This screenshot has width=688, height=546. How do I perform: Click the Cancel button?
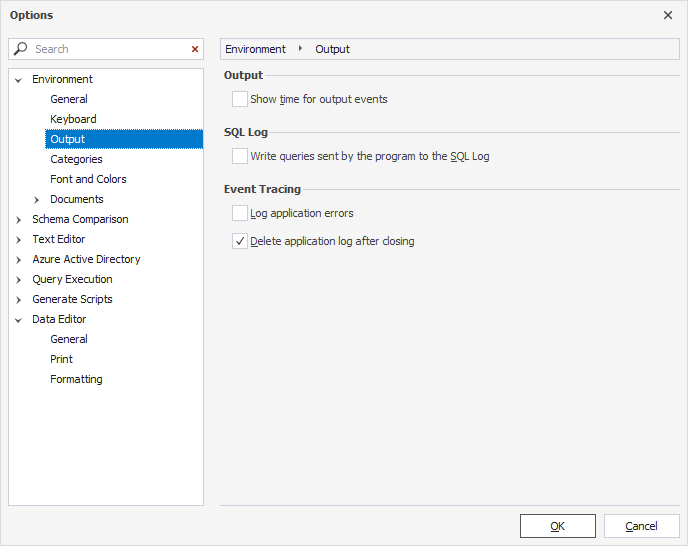641,526
